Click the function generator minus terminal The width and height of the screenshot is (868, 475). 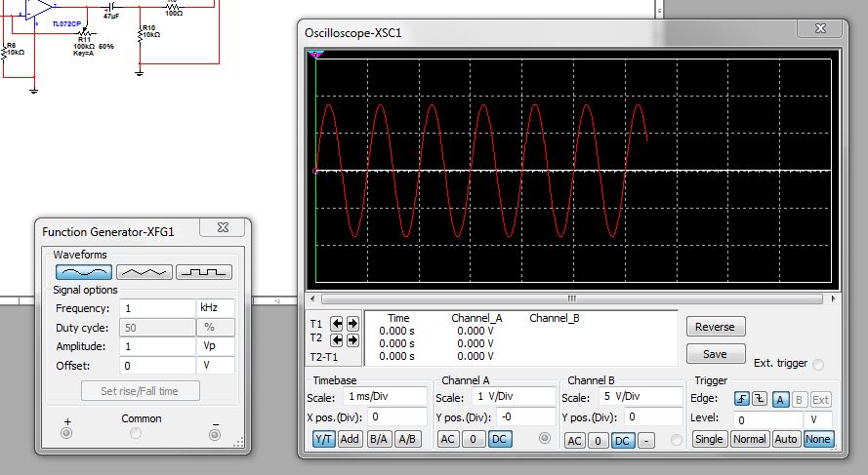click(x=215, y=435)
